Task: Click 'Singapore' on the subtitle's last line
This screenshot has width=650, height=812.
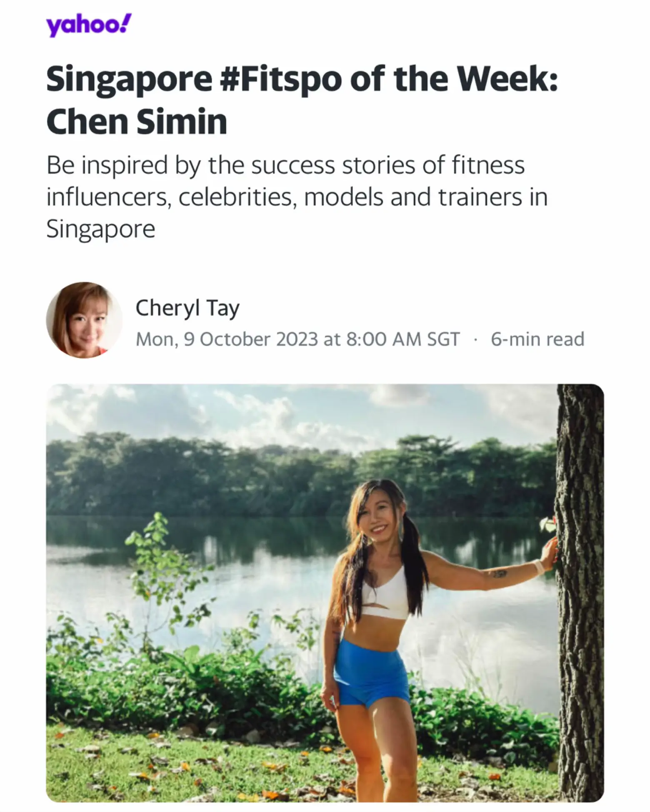Action: [101, 229]
